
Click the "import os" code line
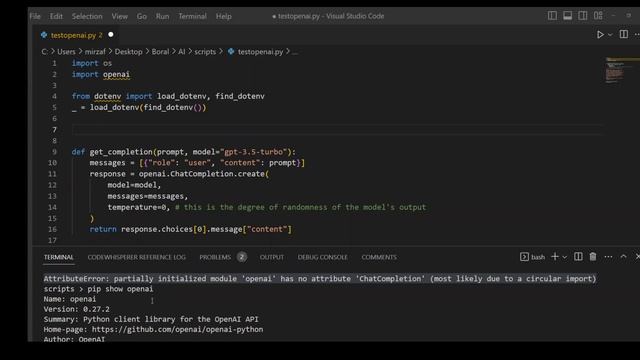pos(92,63)
